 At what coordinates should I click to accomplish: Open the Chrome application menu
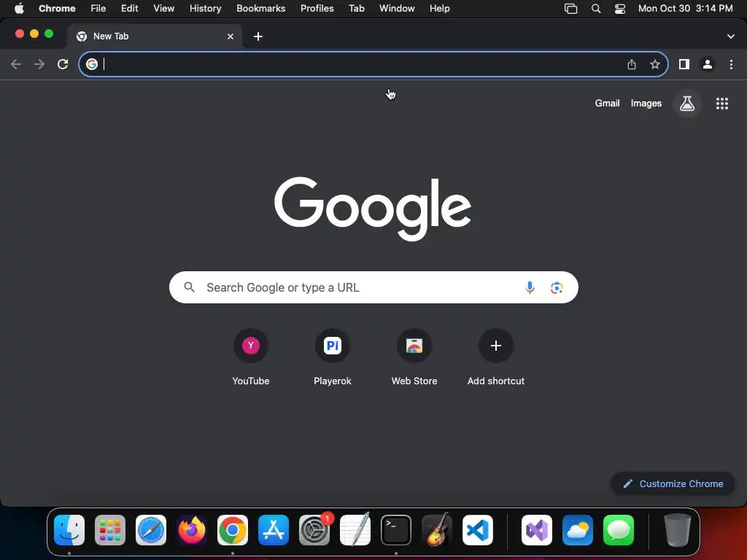coord(57,9)
